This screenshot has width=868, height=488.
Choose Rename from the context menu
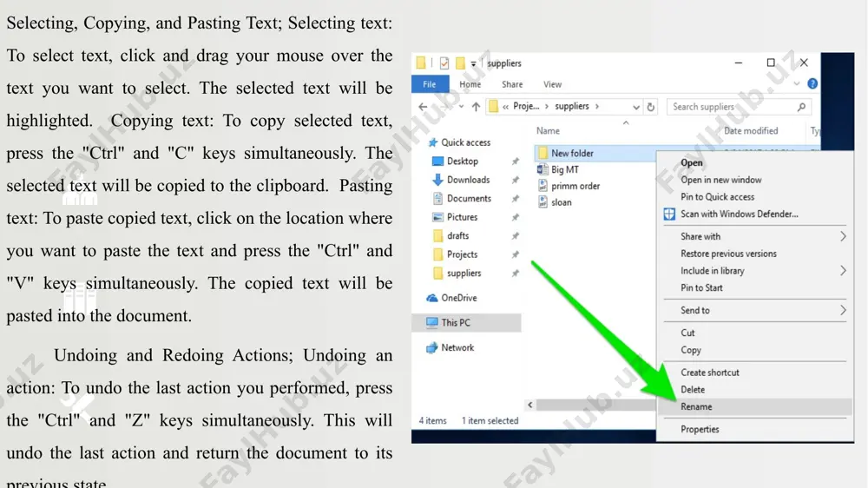click(x=755, y=407)
